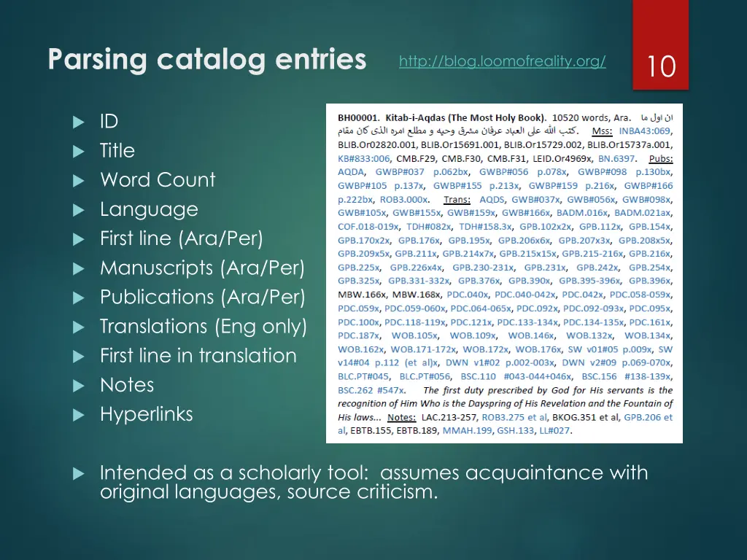Open the BADM.021ax link
Image resolution: width=747 pixels, height=560 pixels.
(x=643, y=214)
